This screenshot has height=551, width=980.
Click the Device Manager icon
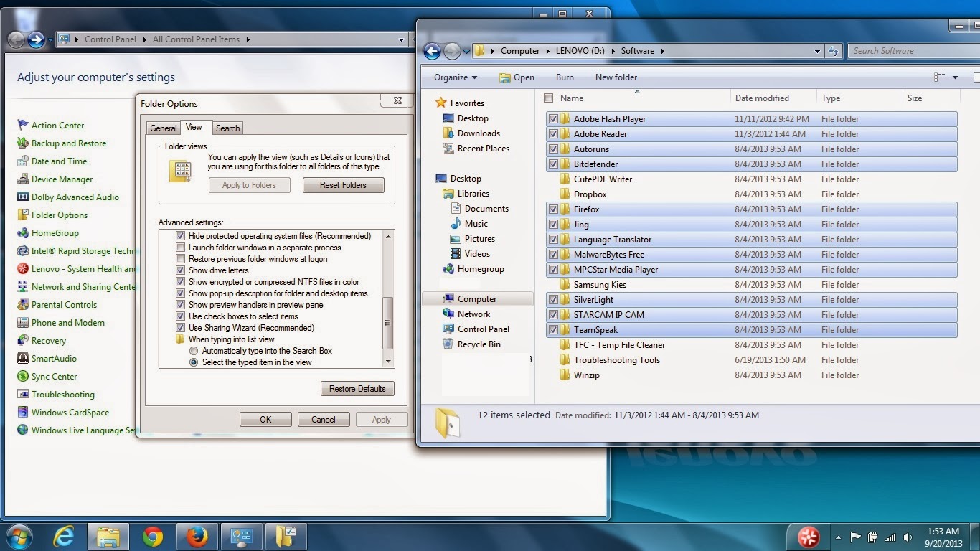(x=23, y=179)
